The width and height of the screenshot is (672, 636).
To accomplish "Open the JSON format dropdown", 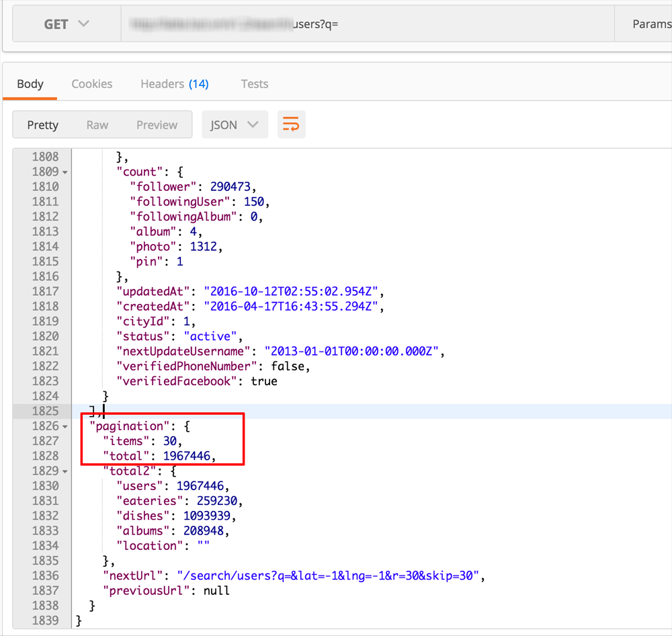I will (x=235, y=125).
